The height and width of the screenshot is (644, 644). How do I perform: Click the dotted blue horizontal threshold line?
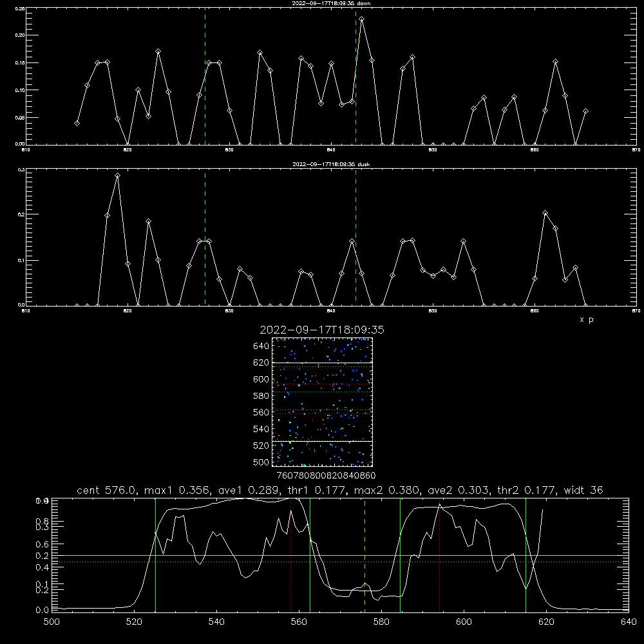(x=340, y=562)
